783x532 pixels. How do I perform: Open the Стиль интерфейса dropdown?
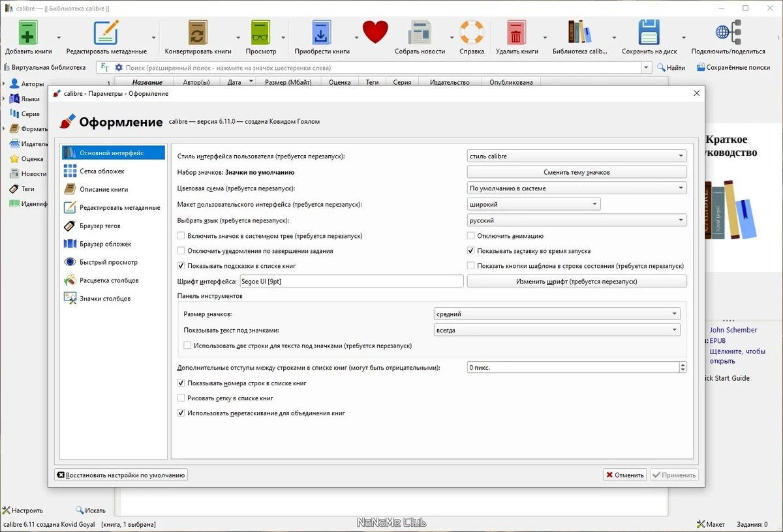pos(577,156)
